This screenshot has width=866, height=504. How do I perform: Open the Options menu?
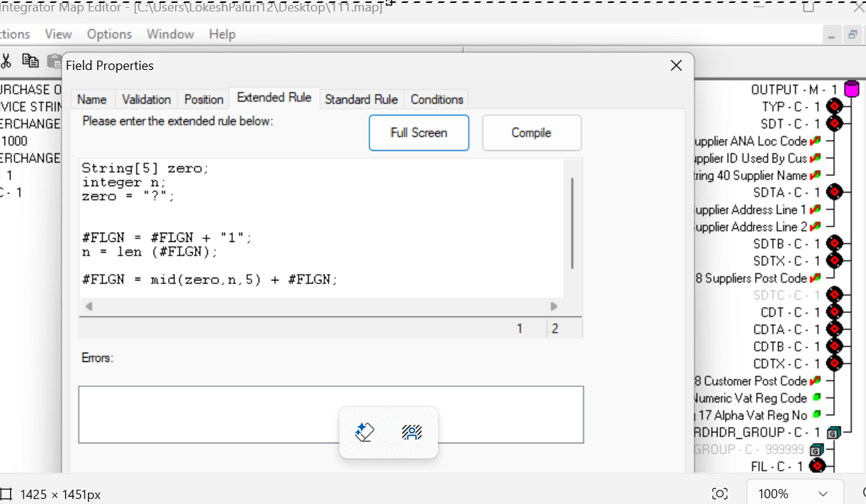click(x=109, y=34)
